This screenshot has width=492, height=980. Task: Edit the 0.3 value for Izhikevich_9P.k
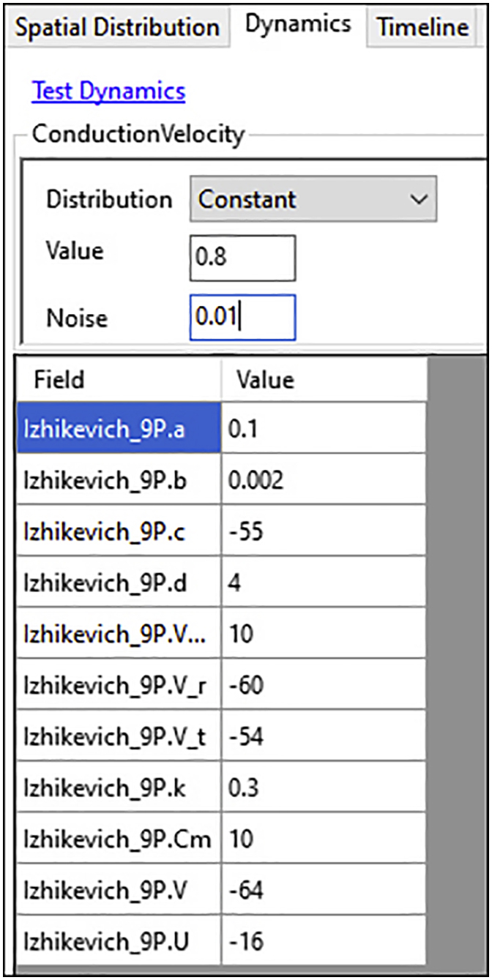pyautogui.click(x=323, y=788)
